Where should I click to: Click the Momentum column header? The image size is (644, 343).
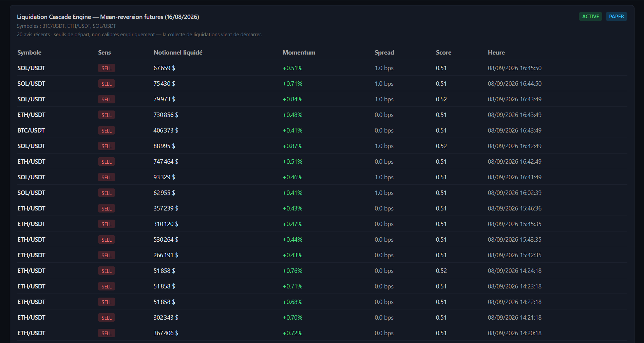point(299,53)
